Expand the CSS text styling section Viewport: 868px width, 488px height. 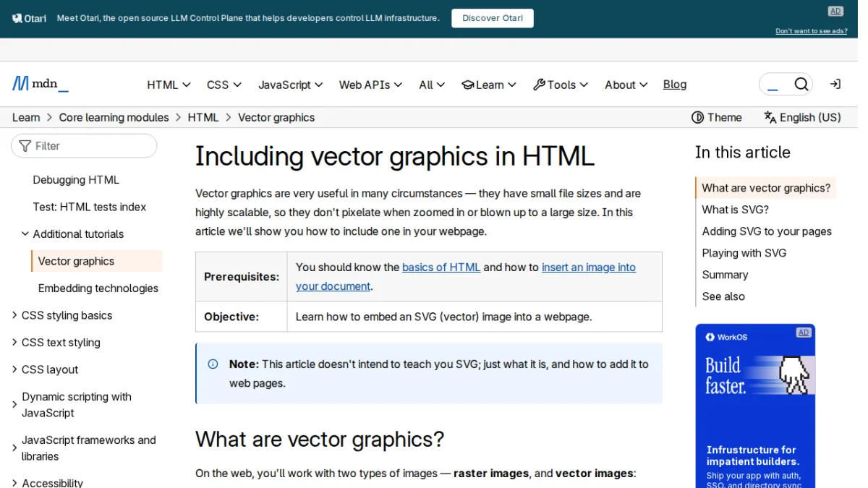point(56,343)
